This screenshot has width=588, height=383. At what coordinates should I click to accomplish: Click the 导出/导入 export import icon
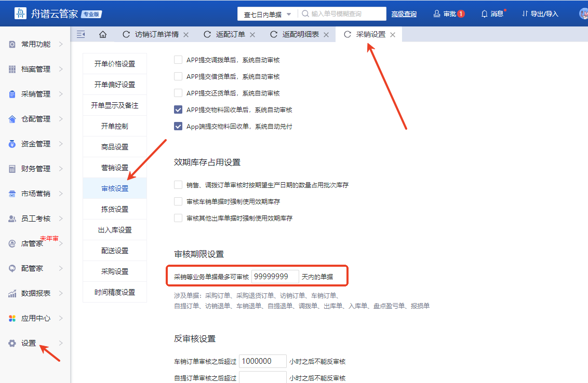click(x=525, y=14)
